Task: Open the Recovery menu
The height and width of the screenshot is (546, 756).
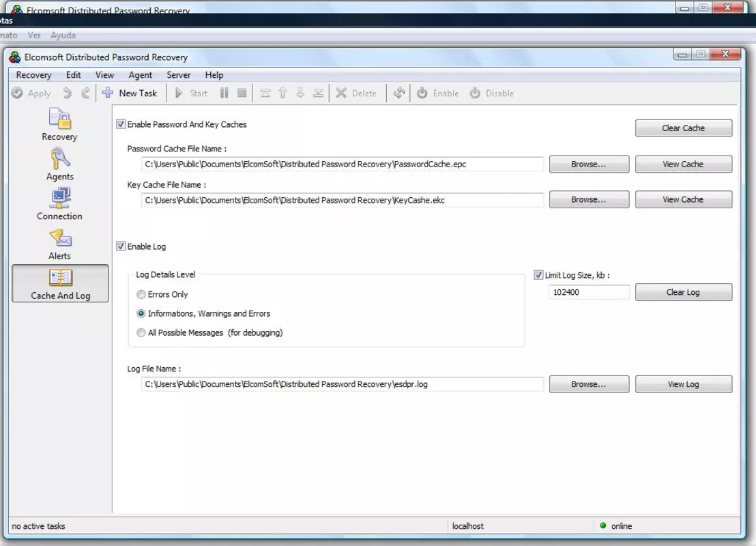Action: (33, 75)
